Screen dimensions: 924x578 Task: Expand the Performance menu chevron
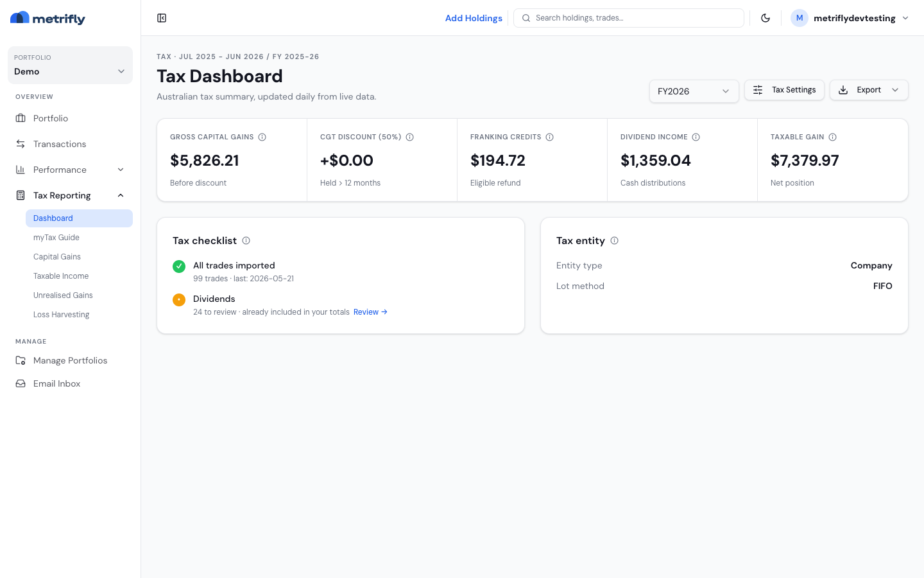click(x=121, y=170)
